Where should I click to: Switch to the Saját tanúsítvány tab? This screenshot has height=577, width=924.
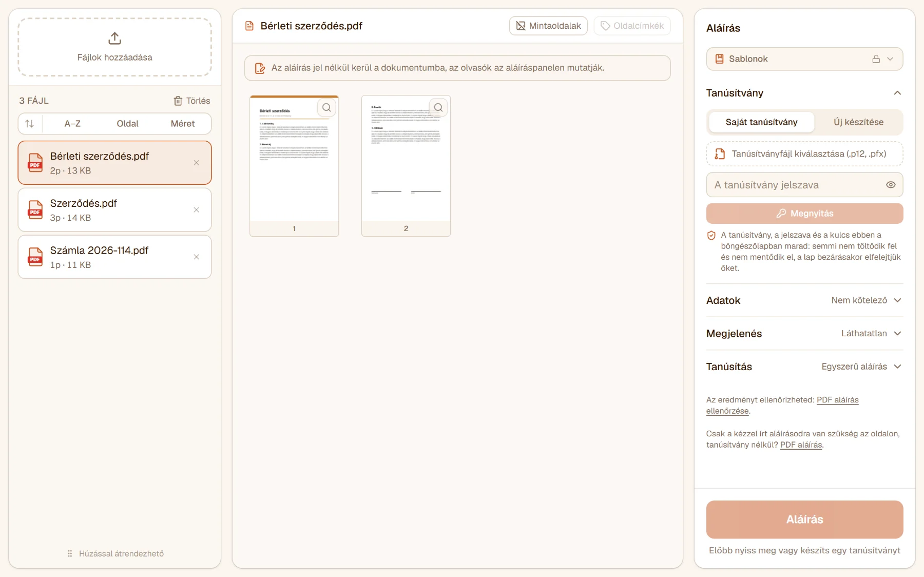pos(761,122)
